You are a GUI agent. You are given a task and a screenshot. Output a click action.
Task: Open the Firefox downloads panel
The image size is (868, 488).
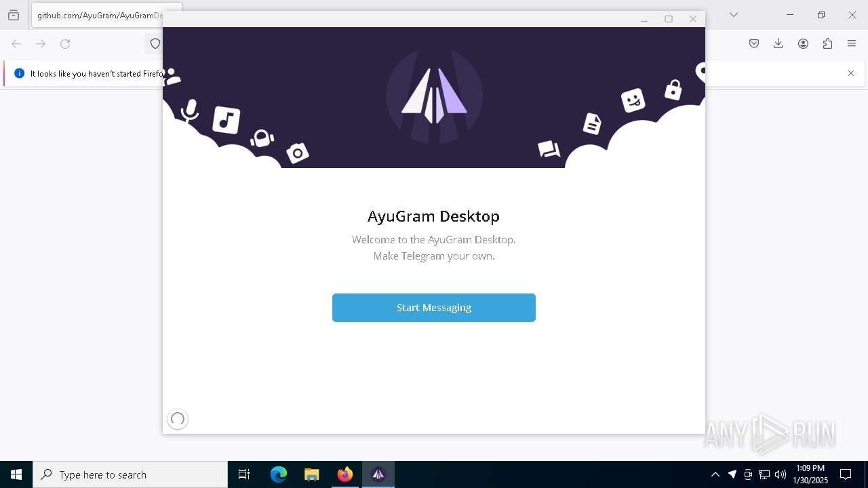778,44
